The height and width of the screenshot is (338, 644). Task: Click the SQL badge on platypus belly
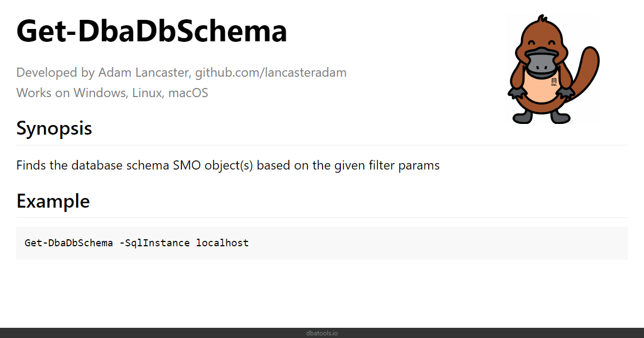(x=553, y=82)
